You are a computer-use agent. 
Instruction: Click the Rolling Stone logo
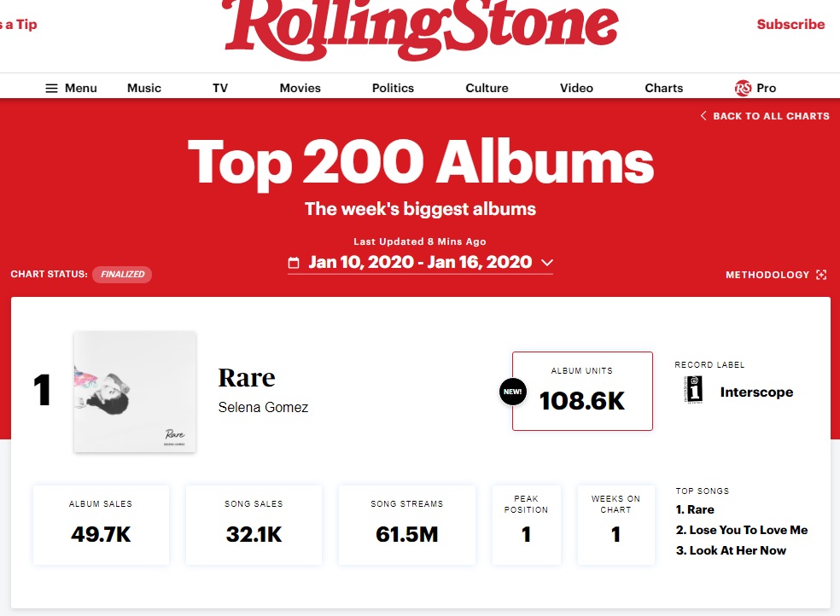coord(420,31)
